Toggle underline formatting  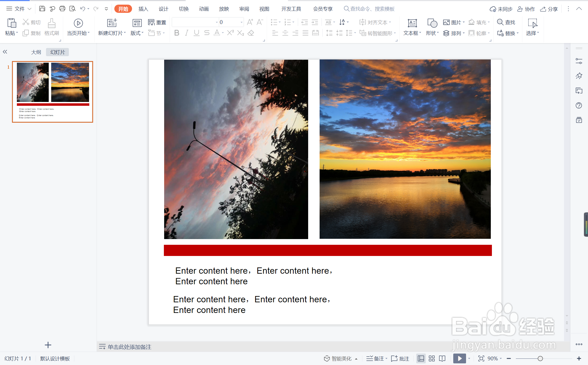click(x=197, y=33)
